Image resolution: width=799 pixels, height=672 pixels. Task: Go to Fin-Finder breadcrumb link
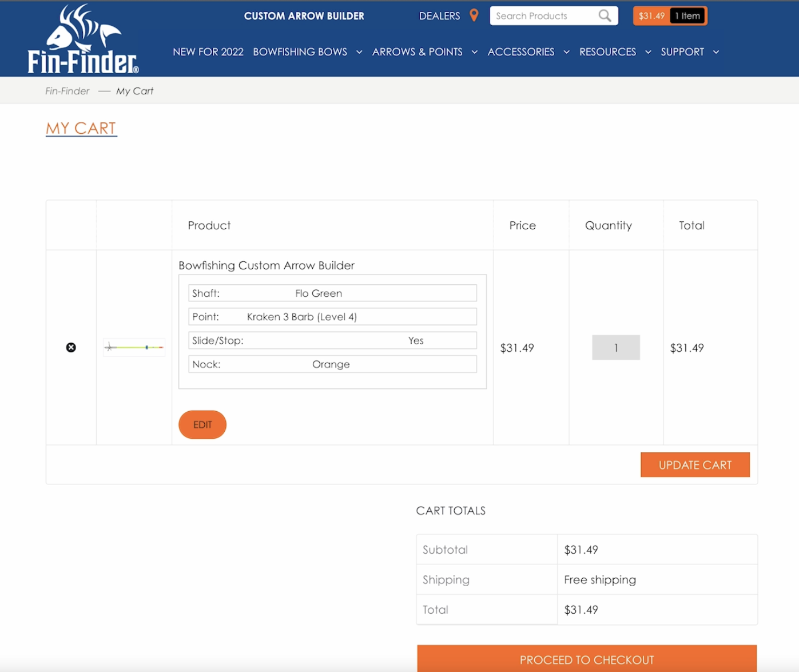tap(67, 91)
